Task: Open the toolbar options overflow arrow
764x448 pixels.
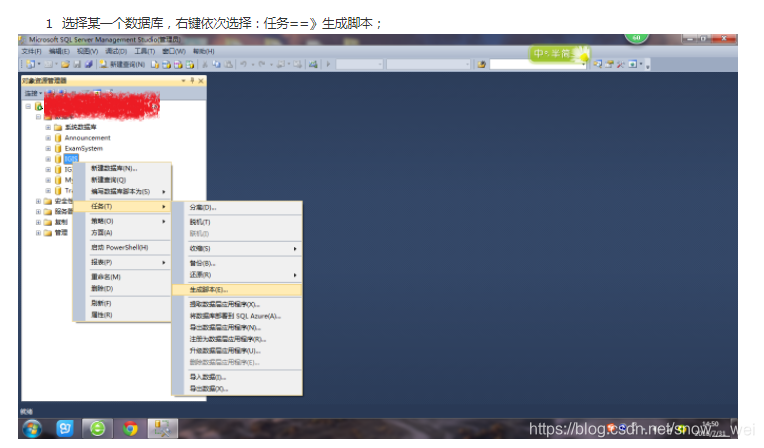Action: coord(648,65)
